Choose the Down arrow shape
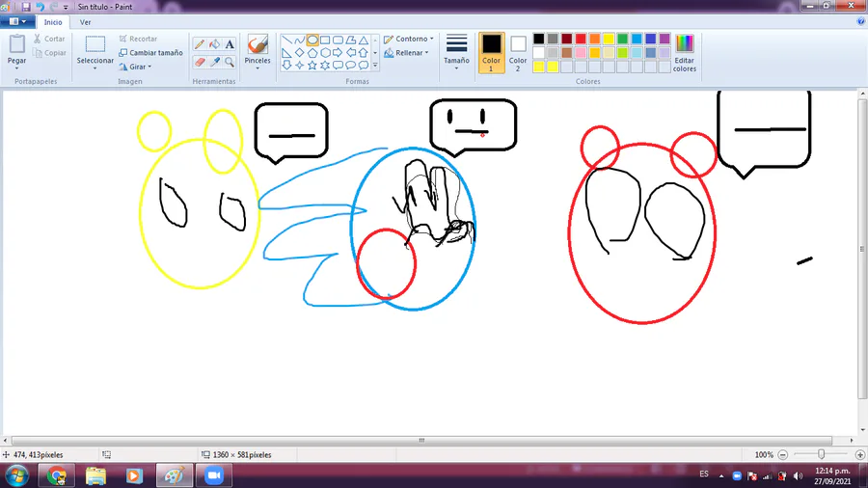The height and width of the screenshot is (488, 868). tap(286, 66)
